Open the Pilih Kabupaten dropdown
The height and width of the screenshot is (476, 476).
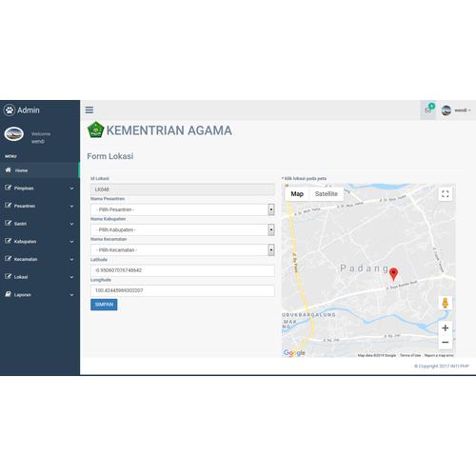click(183, 229)
